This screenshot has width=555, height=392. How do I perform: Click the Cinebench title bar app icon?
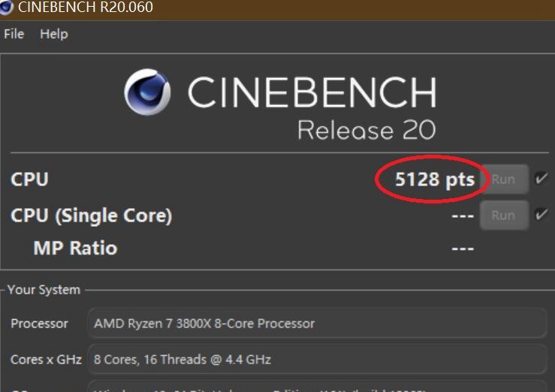click(x=5, y=7)
